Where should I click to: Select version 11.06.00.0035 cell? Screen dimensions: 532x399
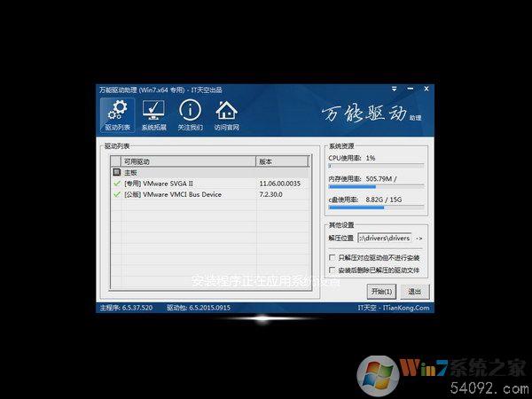coord(280,184)
